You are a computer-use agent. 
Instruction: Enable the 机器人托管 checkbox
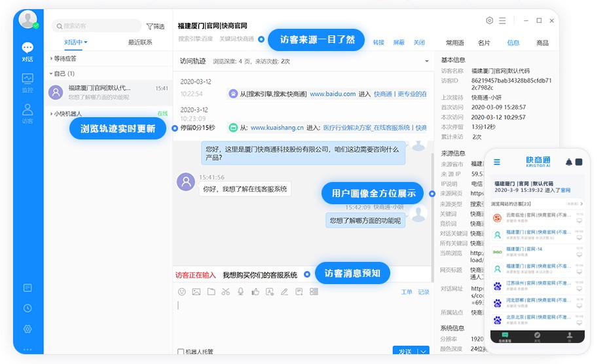pyautogui.click(x=181, y=352)
